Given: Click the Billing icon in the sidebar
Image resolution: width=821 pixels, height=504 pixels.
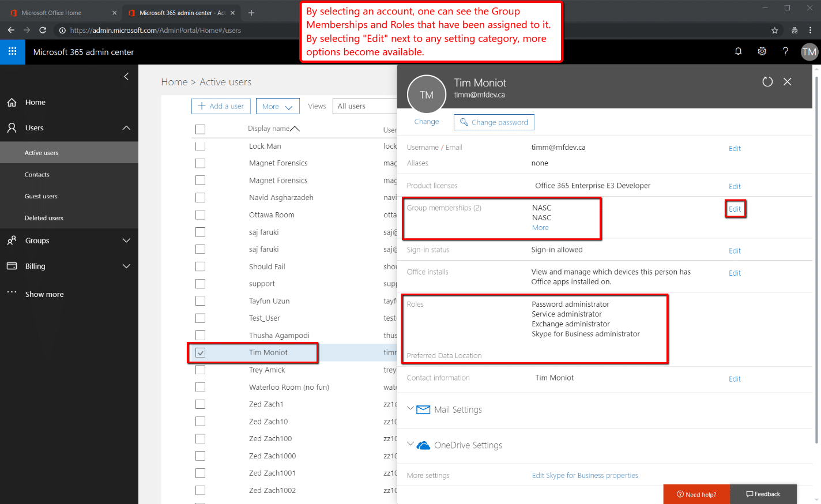Looking at the screenshot, I should pyautogui.click(x=12, y=266).
